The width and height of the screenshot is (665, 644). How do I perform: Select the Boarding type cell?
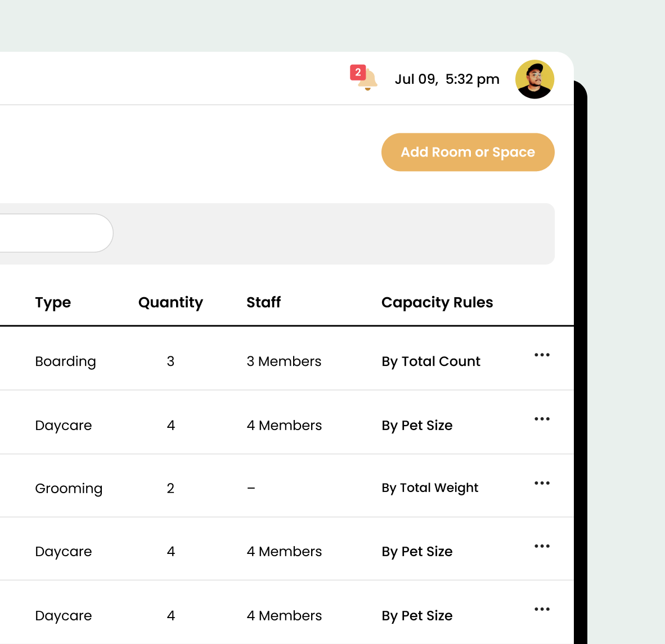point(66,361)
